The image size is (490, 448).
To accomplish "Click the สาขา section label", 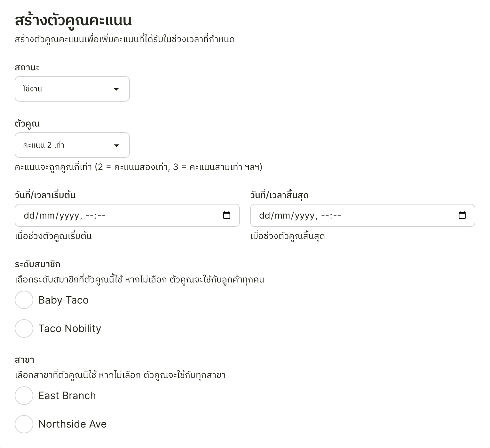I will pyautogui.click(x=24, y=360).
